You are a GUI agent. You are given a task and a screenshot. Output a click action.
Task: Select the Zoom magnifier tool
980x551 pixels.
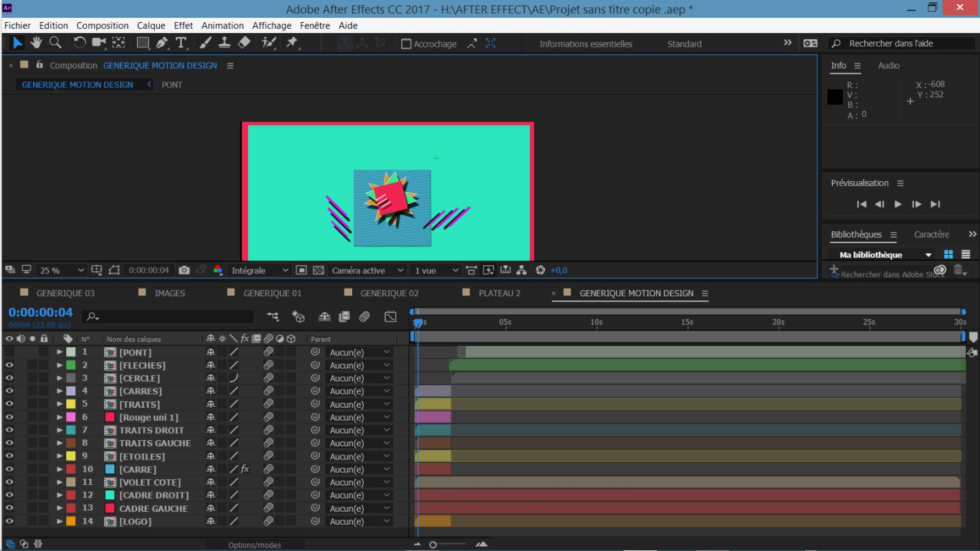point(55,43)
